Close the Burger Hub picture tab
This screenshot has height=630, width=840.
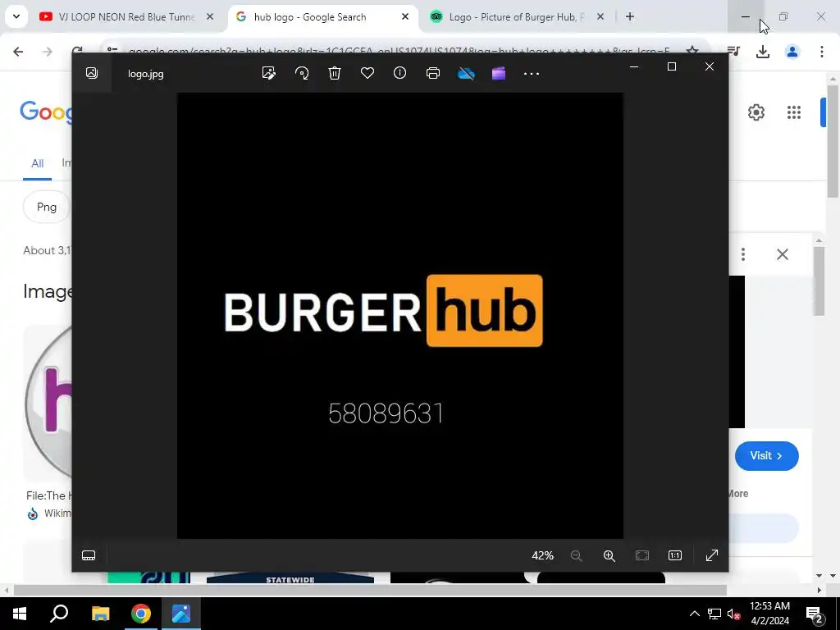click(600, 17)
